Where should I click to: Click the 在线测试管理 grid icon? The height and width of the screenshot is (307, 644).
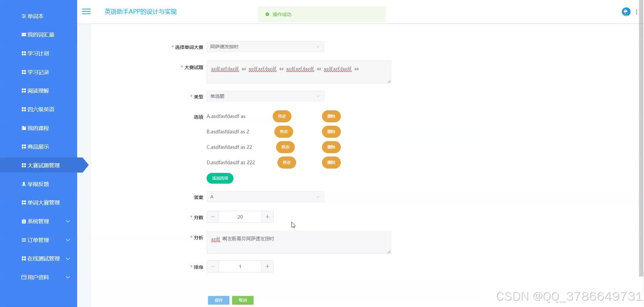[24, 258]
